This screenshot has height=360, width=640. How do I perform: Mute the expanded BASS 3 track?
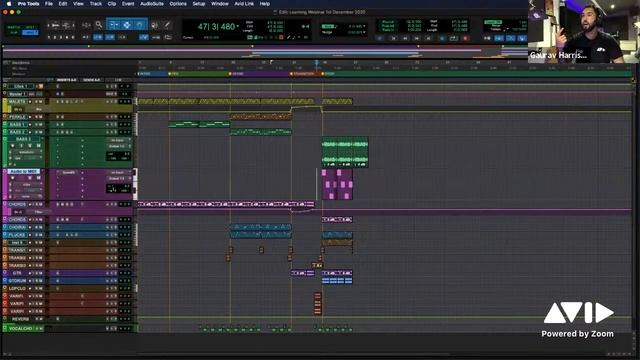pyautogui.click(x=39, y=146)
